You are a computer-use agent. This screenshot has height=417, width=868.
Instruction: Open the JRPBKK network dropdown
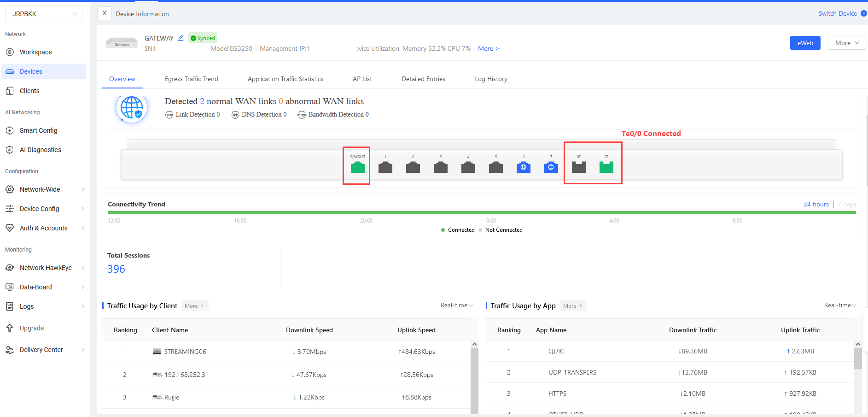pyautogui.click(x=44, y=14)
